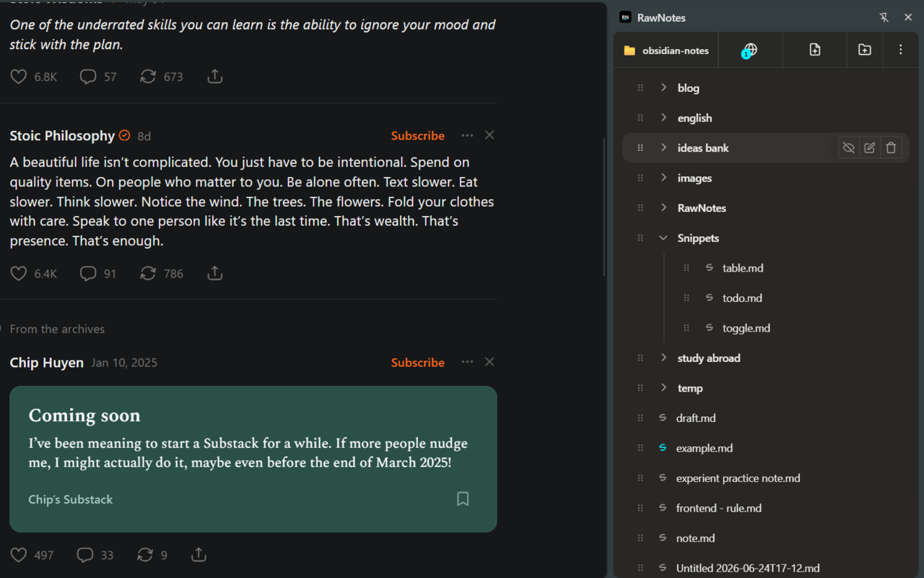Screen dimensions: 924x578
Task: Open draft.md note
Action: 696,418
